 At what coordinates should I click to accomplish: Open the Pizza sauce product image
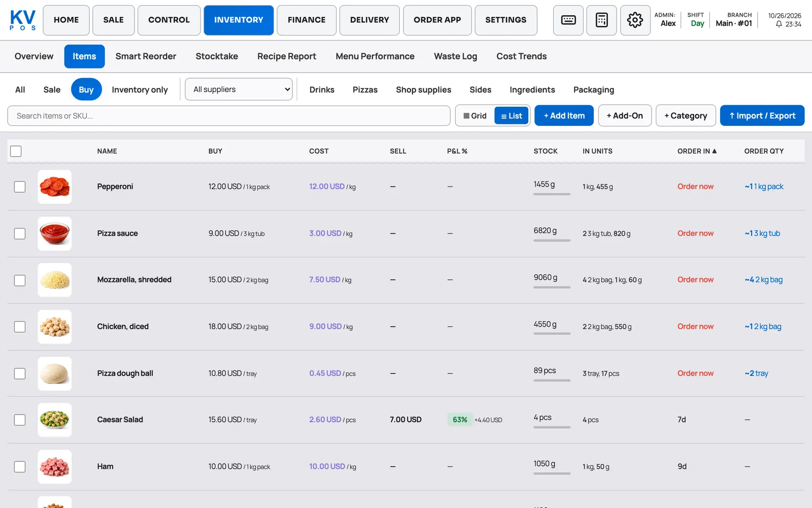pyautogui.click(x=55, y=234)
